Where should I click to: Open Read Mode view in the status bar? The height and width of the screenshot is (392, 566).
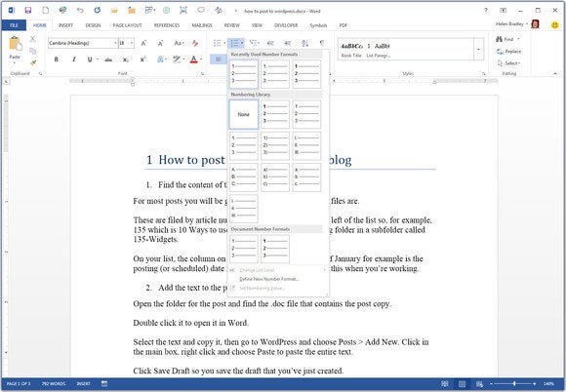tap(445, 383)
